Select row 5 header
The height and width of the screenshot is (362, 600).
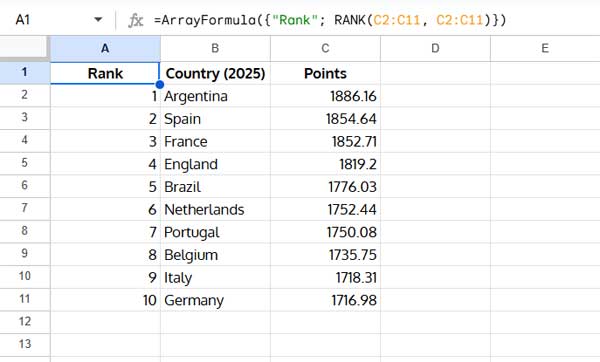25,163
